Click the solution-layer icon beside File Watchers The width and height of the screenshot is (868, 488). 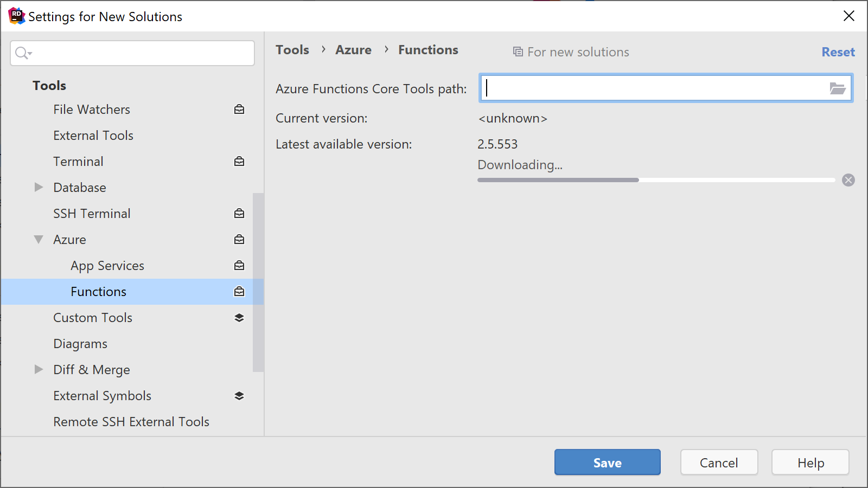click(239, 110)
